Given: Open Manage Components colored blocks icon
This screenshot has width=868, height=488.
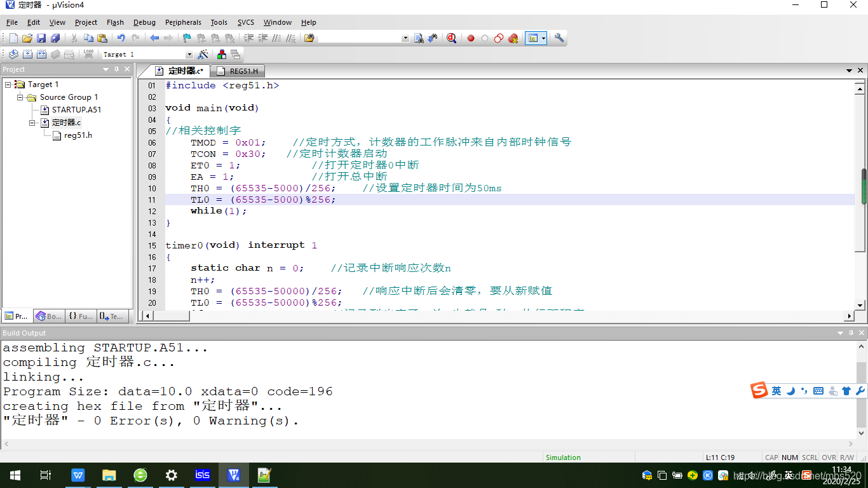Looking at the screenshot, I should click(x=222, y=55).
